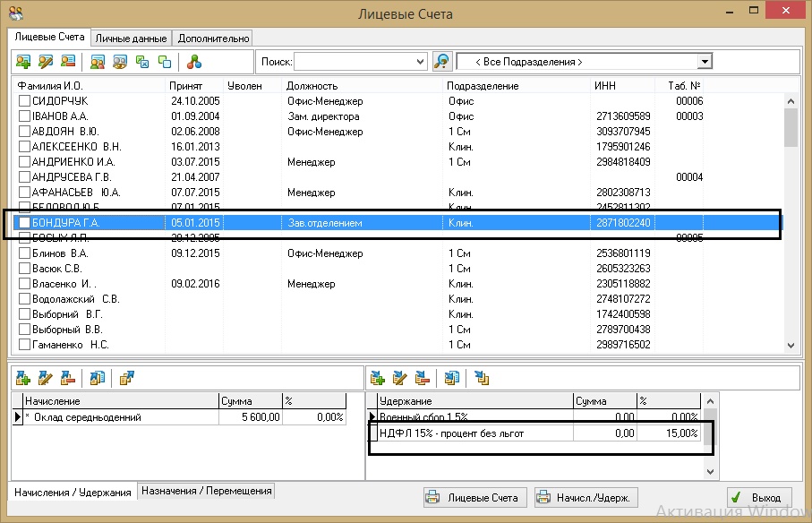812x523 pixels.
Task: Click the employee list vertical scrollbar thumb
Action: click(791, 126)
